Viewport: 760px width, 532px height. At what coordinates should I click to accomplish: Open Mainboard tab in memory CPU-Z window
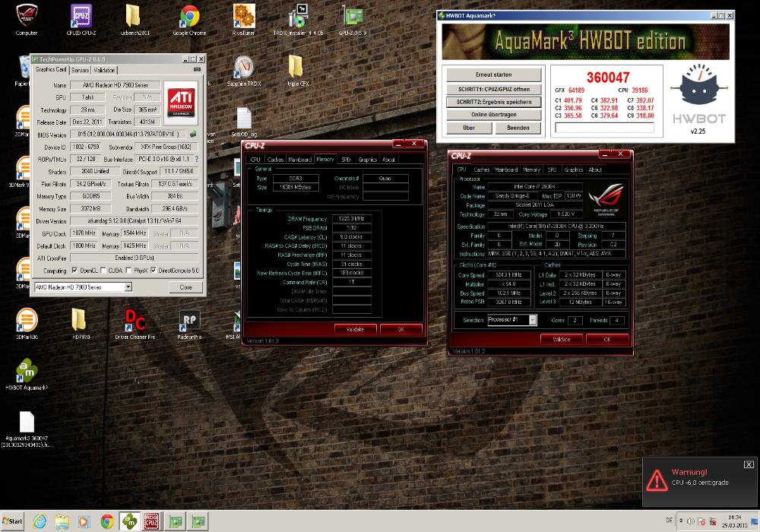[299, 160]
